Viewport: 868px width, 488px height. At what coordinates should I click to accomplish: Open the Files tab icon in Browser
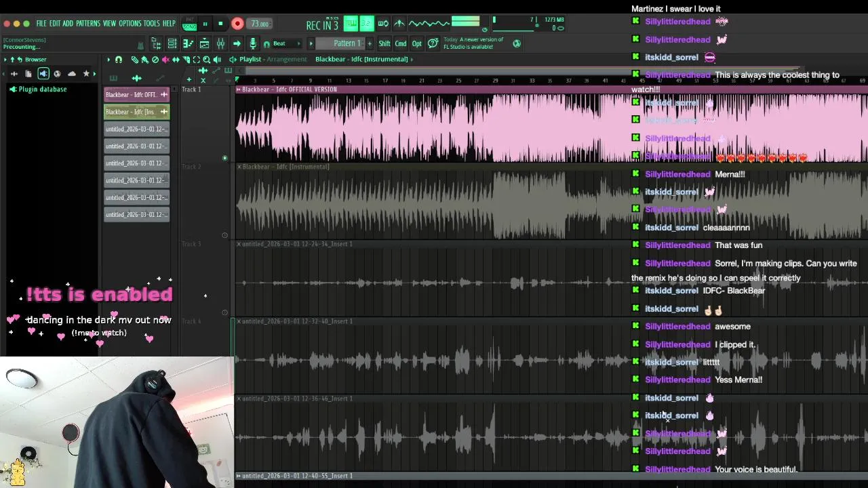28,74
